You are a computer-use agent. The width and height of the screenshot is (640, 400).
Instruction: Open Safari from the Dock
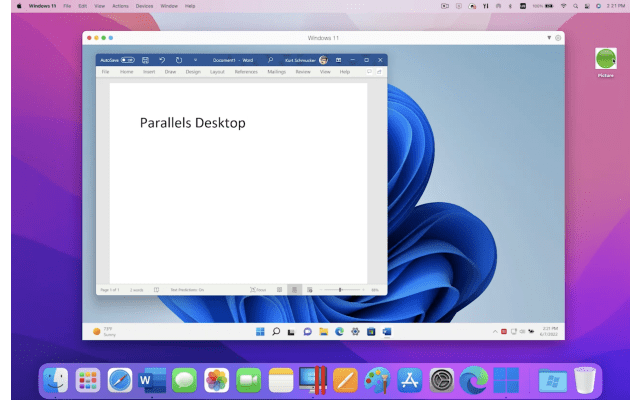click(120, 380)
